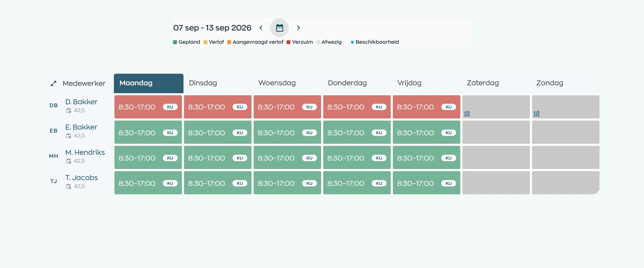Click the TJ avatar initials
Viewport: 644px width, 268px height.
54,181
